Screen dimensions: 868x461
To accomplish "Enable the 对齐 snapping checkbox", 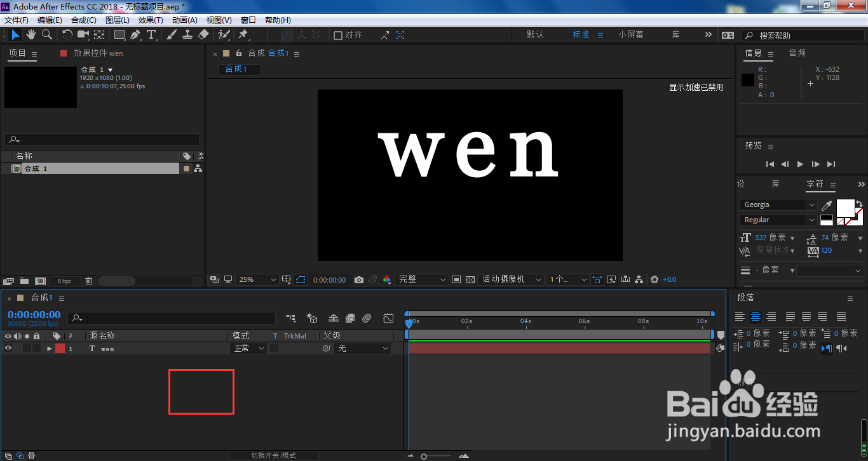I will click(x=338, y=36).
